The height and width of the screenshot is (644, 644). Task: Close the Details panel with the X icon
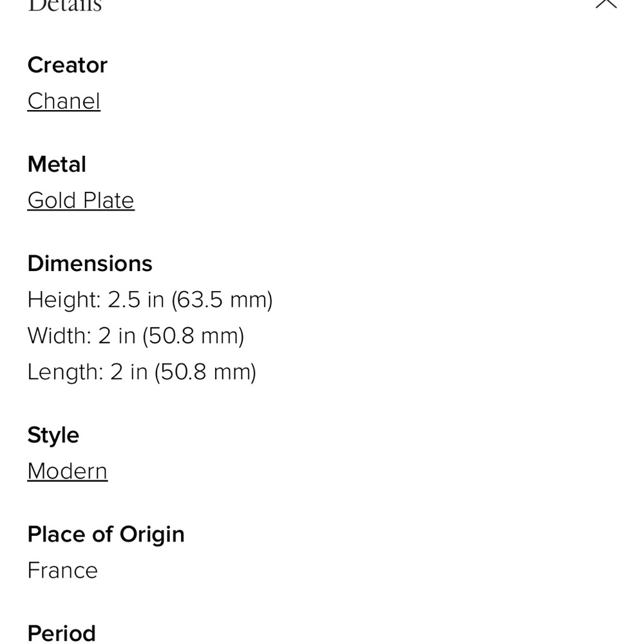(606, 3)
